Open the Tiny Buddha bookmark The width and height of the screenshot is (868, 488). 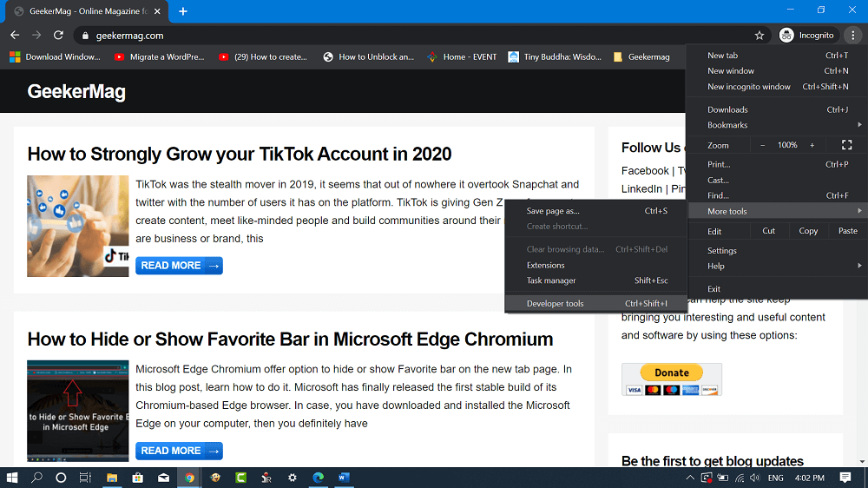[x=555, y=57]
